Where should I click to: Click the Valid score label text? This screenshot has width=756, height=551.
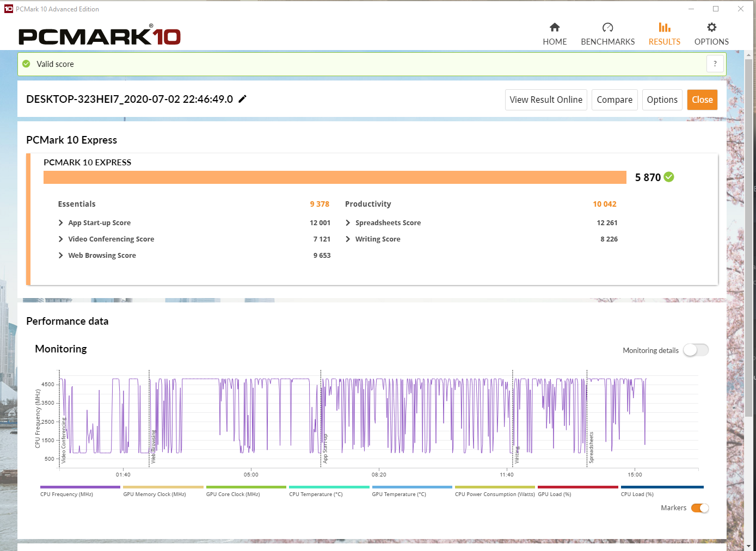click(55, 64)
